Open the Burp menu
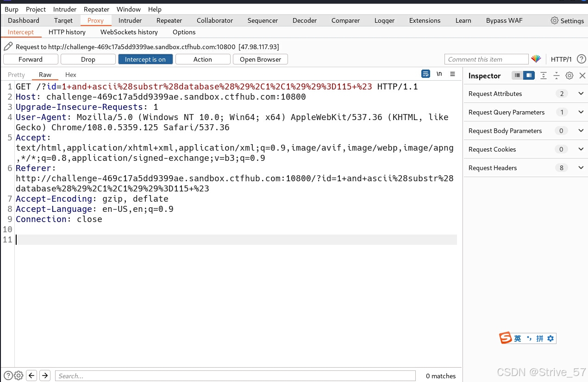 (12, 9)
